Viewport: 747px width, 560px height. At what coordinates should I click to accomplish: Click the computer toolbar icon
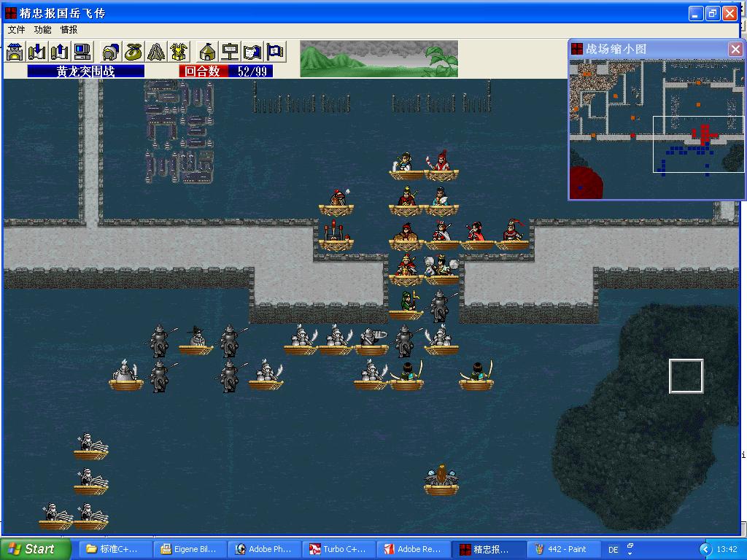point(82,52)
